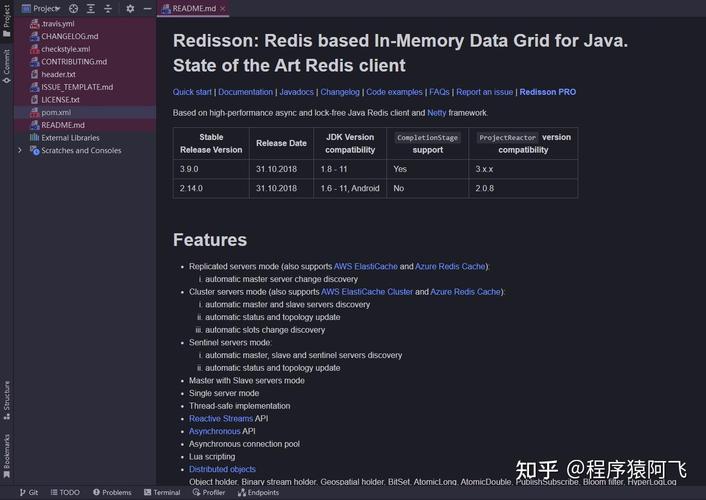
Task: Open the TODO tool window
Action: point(65,492)
